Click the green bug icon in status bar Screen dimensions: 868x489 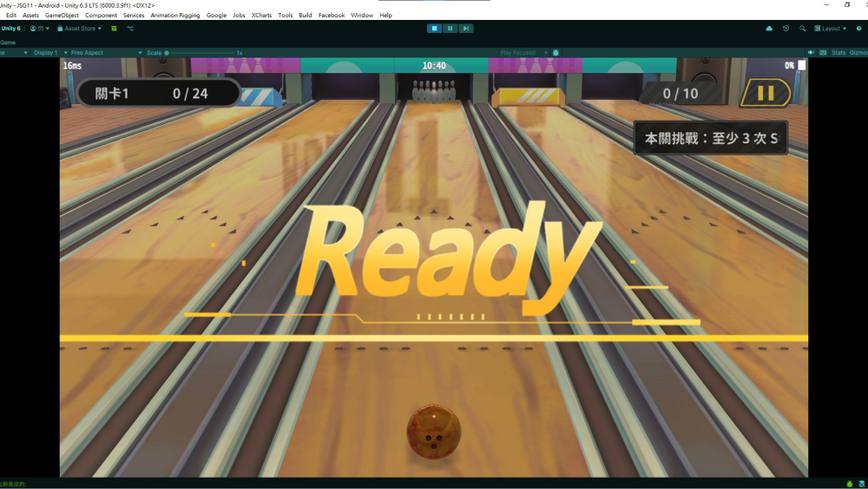(x=850, y=484)
